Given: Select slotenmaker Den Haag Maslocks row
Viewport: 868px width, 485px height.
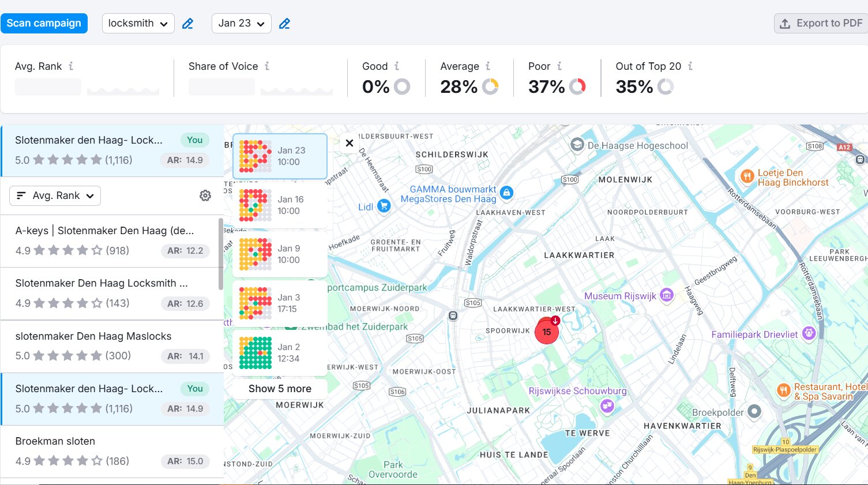Looking at the screenshot, I should [112, 347].
